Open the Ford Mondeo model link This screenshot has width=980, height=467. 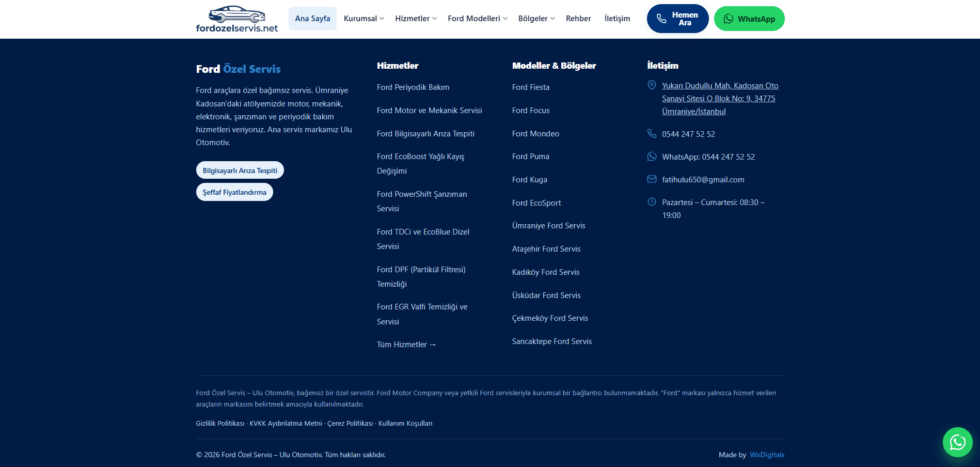pyautogui.click(x=535, y=134)
